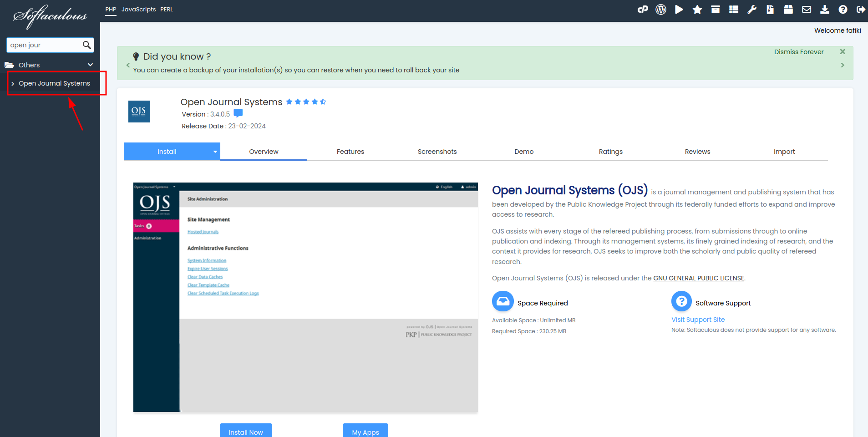Click the Softaculous logo
The image size is (868, 437).
click(50, 16)
